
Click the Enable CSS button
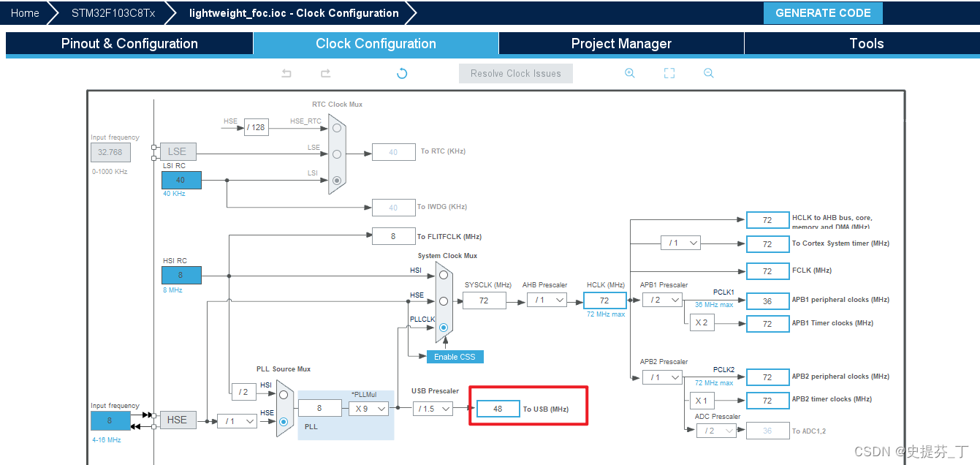[455, 357]
